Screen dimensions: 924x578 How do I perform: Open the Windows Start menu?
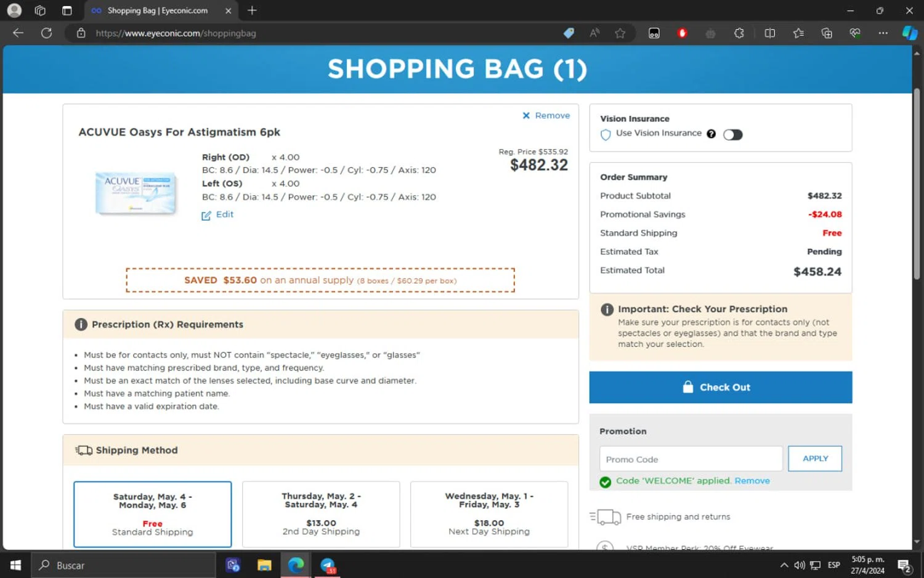point(15,565)
